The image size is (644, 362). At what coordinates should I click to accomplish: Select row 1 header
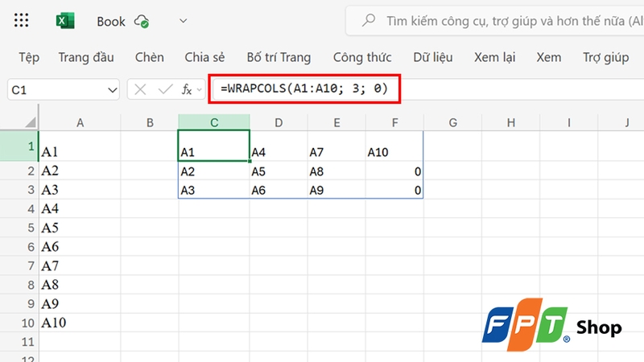19,146
